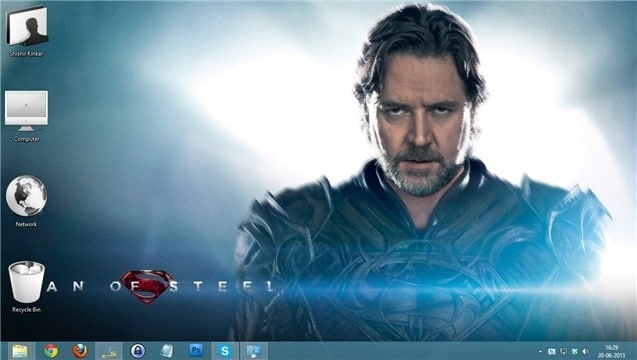Screen dimensions: 637x360
Task: Open the notebook-style app on the taskbar
Action: [x=167, y=351]
